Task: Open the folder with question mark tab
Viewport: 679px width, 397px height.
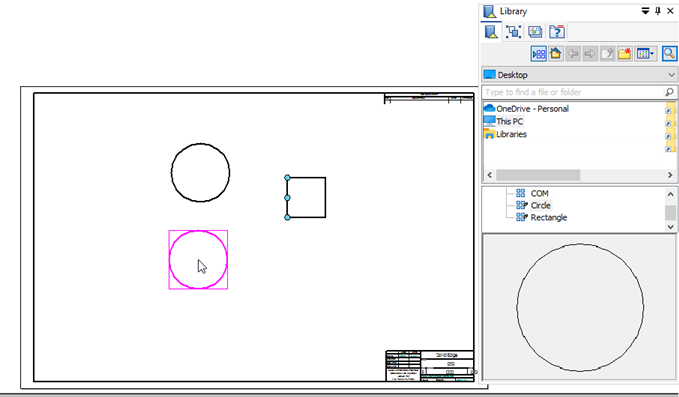Action: tap(557, 32)
